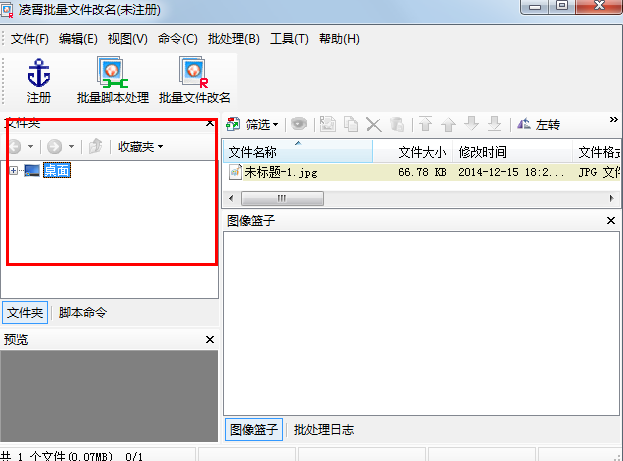
Task: Open the 帮助(H) menu
Action: click(339, 39)
